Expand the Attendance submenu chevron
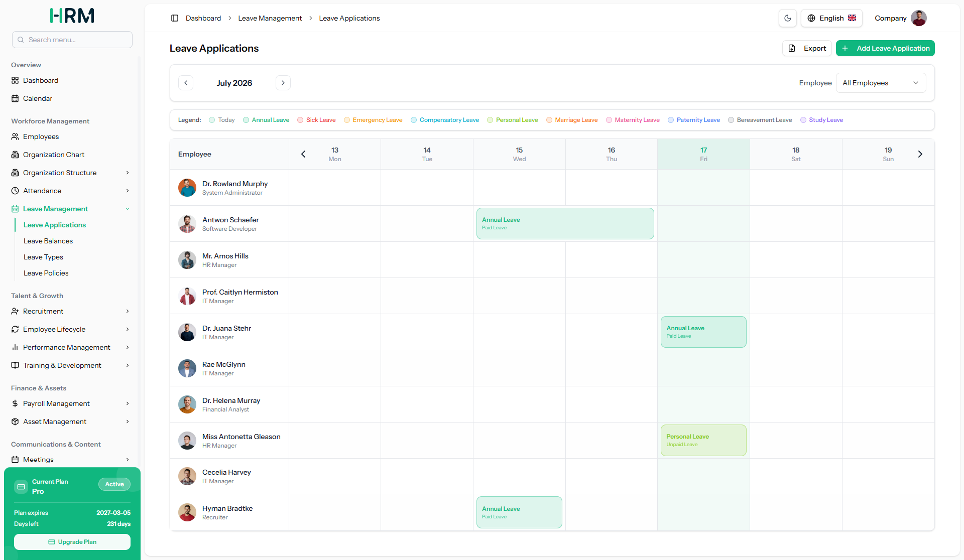964x560 pixels. (128, 191)
